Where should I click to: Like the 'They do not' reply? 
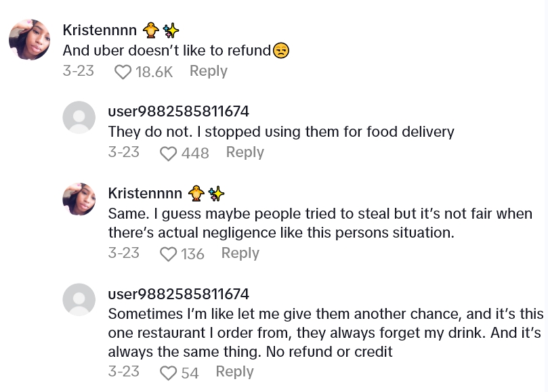[x=168, y=154]
